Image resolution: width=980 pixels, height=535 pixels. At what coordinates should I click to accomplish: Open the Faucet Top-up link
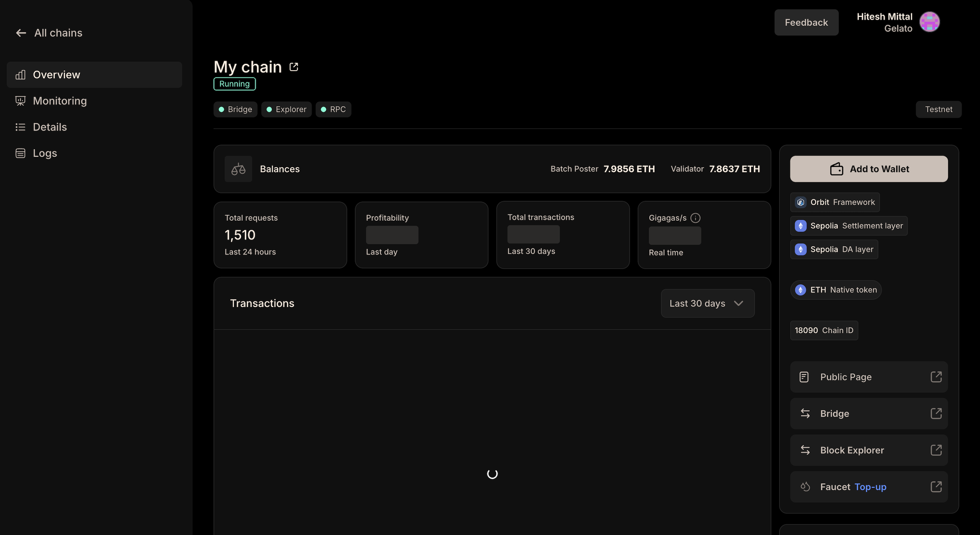tap(870, 487)
